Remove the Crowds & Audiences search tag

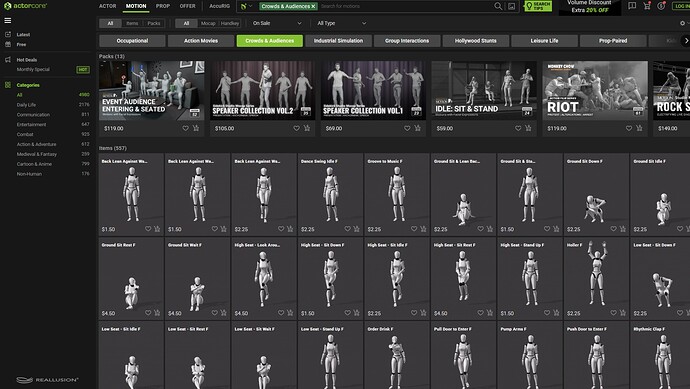[313, 6]
